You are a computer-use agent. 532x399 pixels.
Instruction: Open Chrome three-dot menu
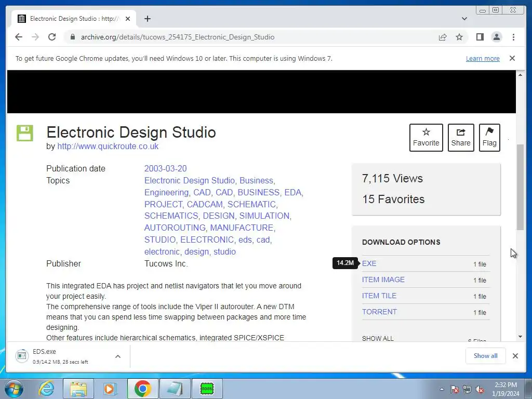[x=513, y=37]
